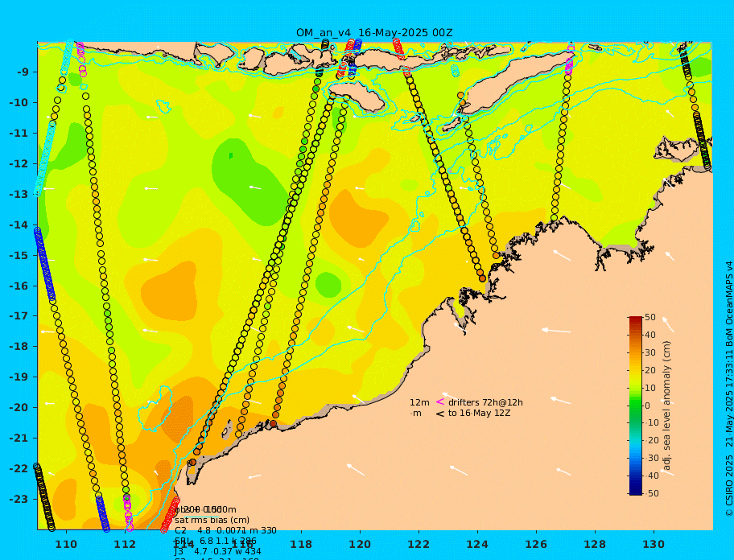Click the latitude axis label -19
This screenshot has width=734, height=560.
tap(19, 377)
